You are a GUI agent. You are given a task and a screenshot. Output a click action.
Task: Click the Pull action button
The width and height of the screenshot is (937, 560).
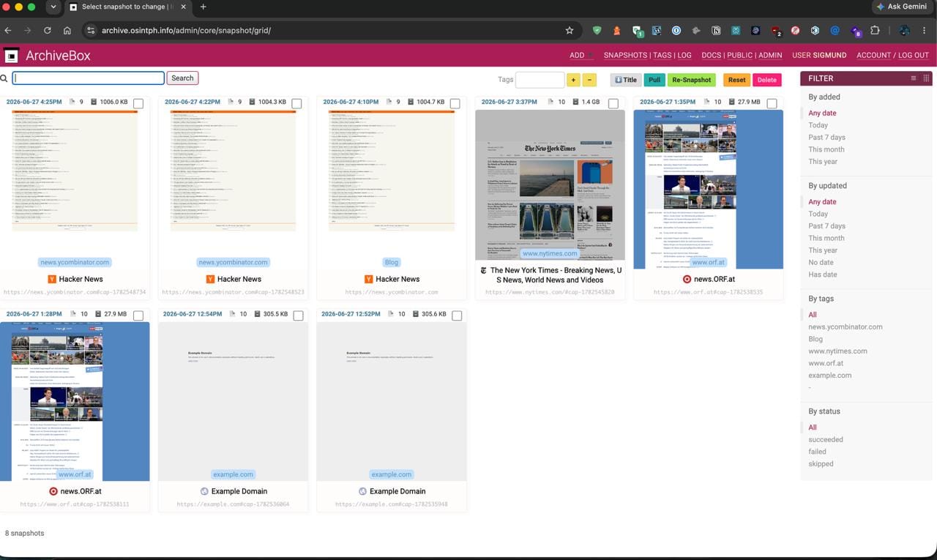click(x=654, y=80)
